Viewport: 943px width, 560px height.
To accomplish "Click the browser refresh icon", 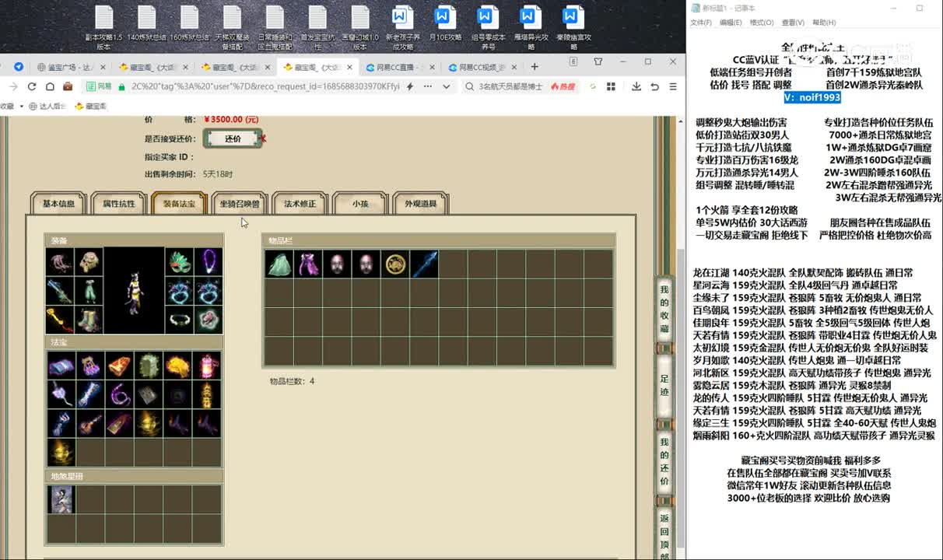I will point(32,86).
